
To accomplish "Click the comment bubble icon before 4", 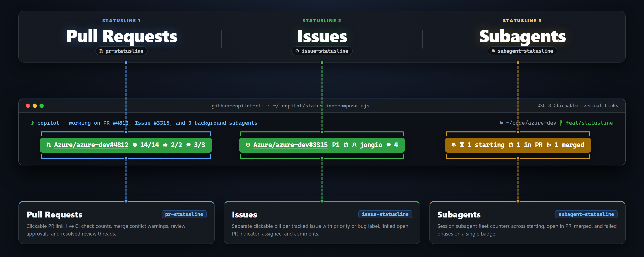I will [389, 145].
